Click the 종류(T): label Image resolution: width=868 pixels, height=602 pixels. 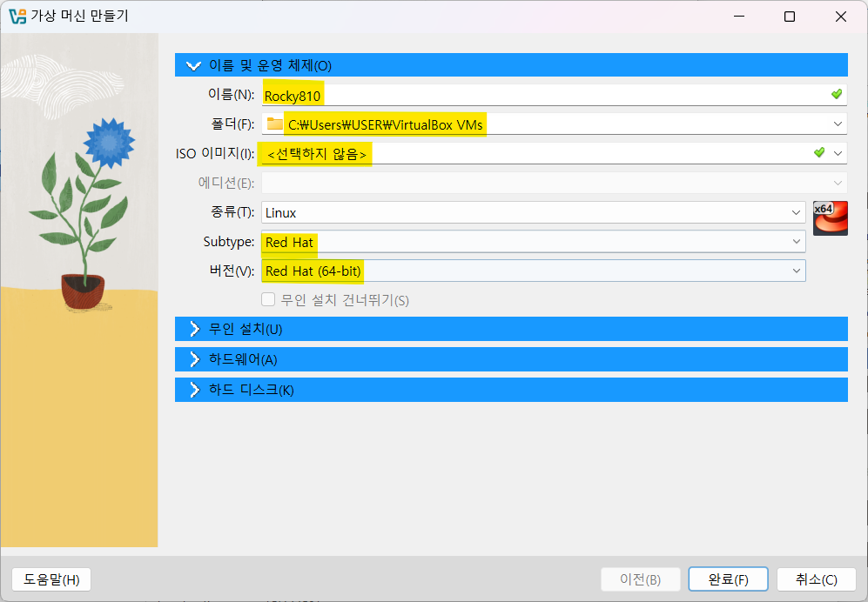coord(232,212)
